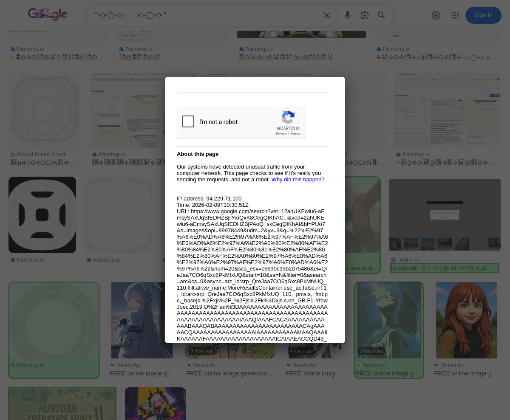Open the Toolify AI source link
510x420 pixels.
point(408,260)
